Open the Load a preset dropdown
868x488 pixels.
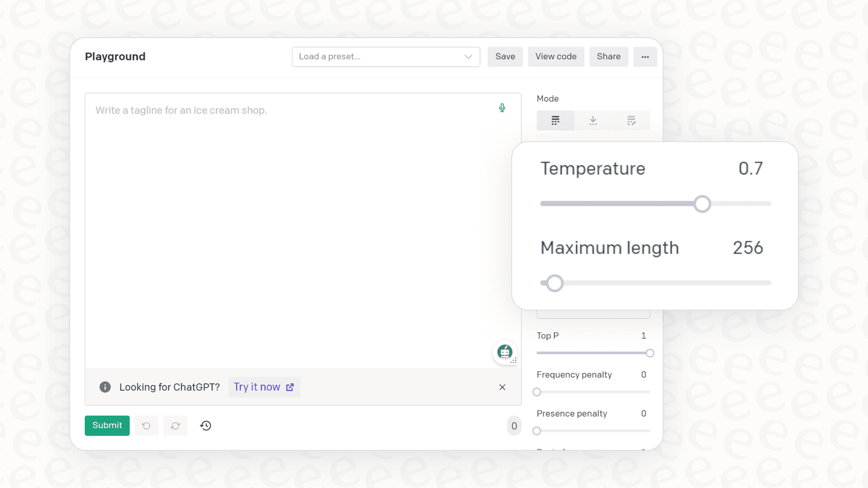(x=385, y=57)
